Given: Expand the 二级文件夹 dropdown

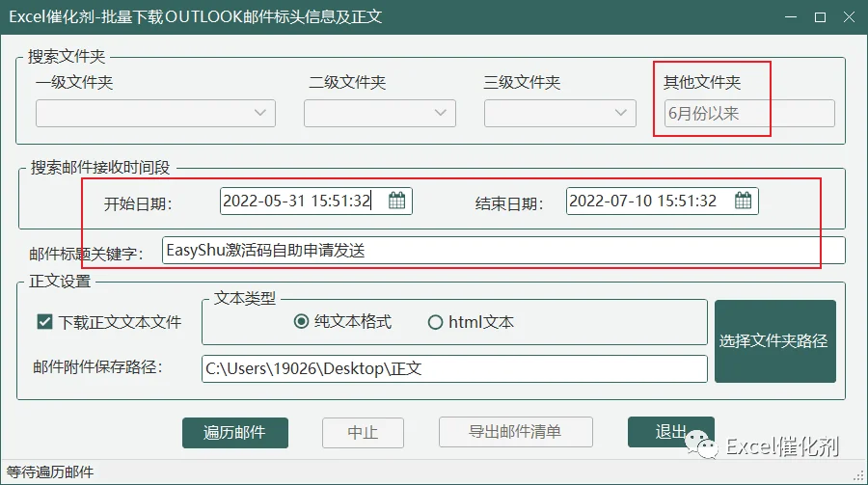Looking at the screenshot, I should pyautogui.click(x=380, y=113).
